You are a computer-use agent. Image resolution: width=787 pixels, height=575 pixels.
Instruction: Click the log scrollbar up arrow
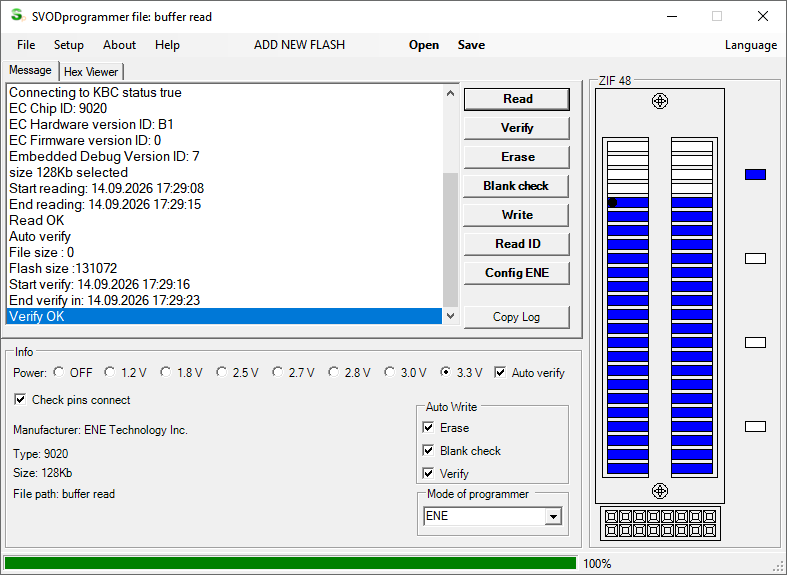click(450, 93)
